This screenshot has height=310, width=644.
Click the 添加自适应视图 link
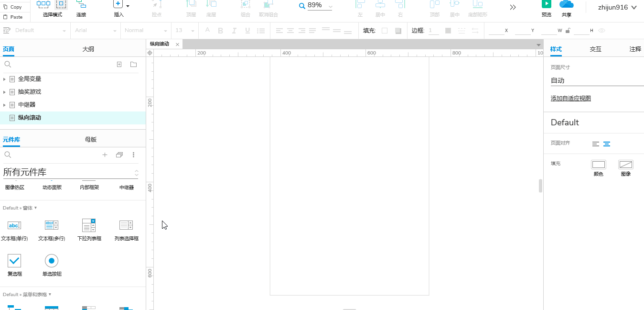(570, 98)
